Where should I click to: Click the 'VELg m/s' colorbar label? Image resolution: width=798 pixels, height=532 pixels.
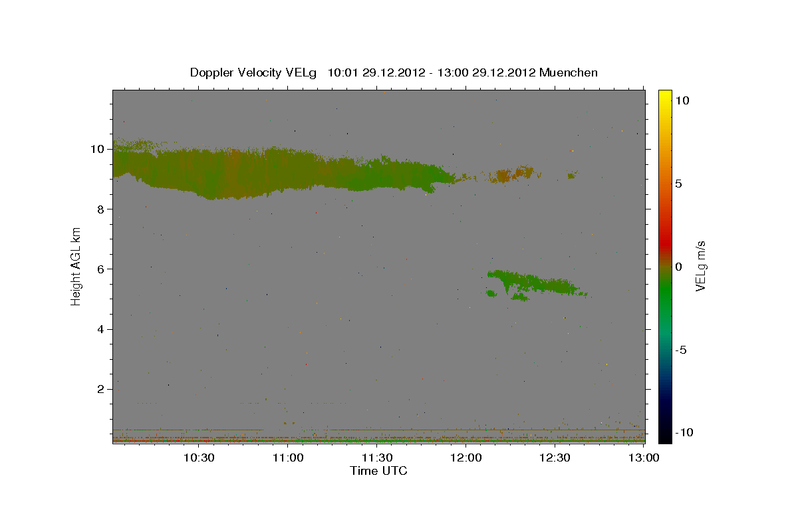pyautogui.click(x=701, y=267)
